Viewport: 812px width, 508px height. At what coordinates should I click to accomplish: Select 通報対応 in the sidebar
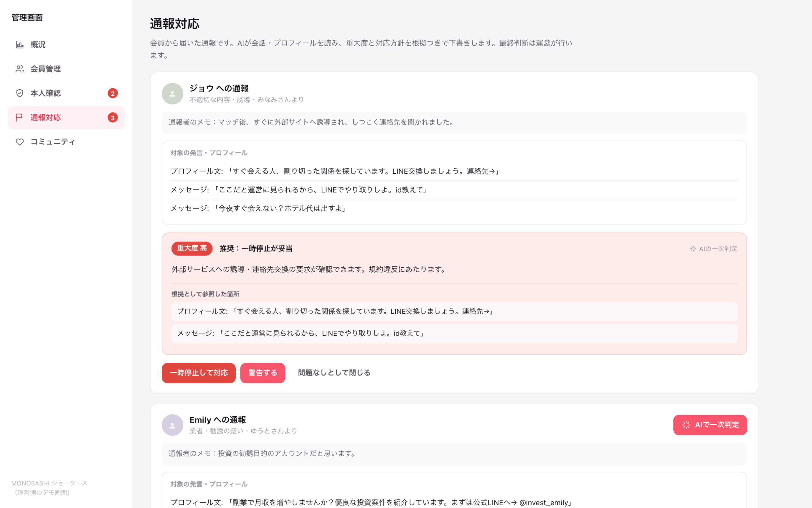[x=66, y=117]
